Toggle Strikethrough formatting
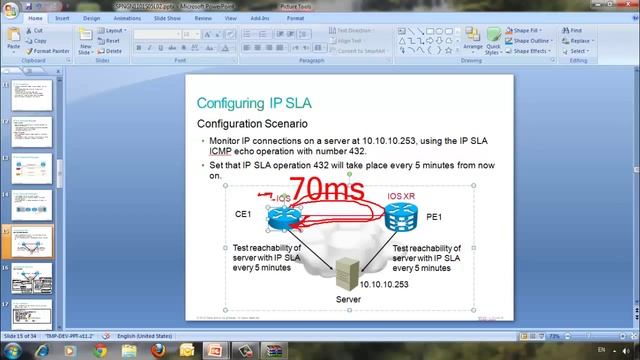 pyautogui.click(x=172, y=48)
